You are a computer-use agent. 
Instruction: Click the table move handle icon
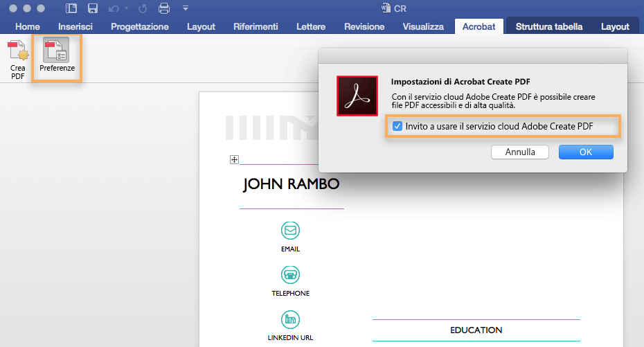234,160
